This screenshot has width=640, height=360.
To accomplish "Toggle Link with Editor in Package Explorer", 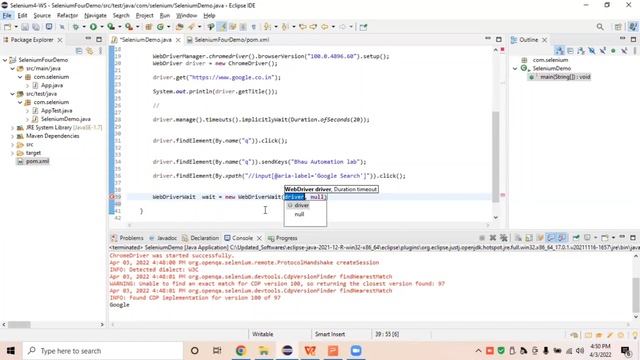I will (x=90, y=51).
